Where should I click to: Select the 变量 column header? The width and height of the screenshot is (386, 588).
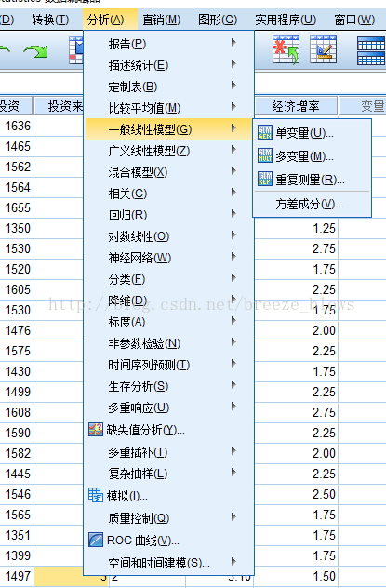(363, 106)
